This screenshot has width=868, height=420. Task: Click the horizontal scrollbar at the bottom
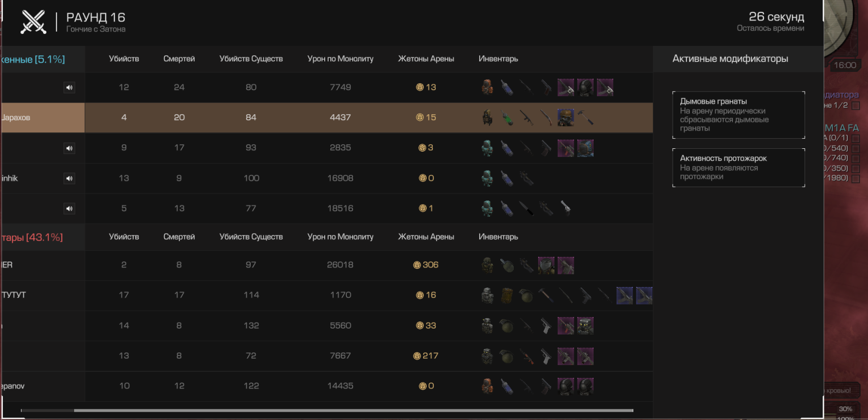pyautogui.click(x=354, y=410)
